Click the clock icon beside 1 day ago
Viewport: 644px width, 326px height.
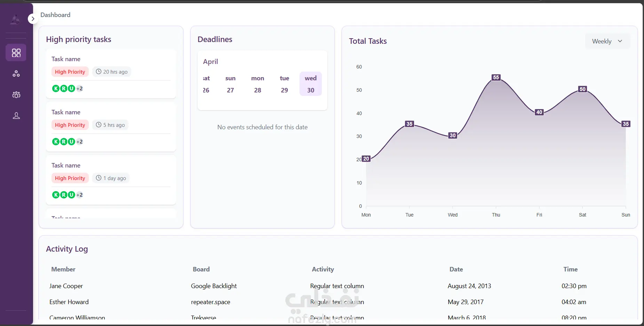[98, 178]
